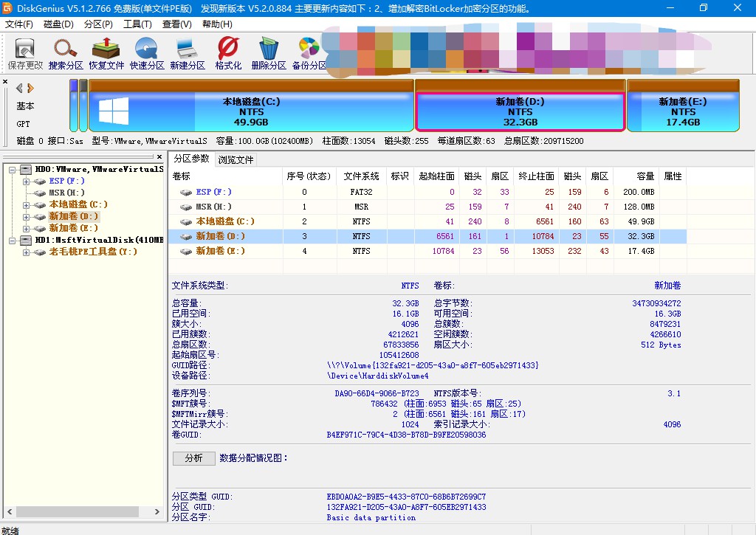Click the ESP (F:) drive icon in table
This screenshot has height=535, width=756.
[x=186, y=193]
